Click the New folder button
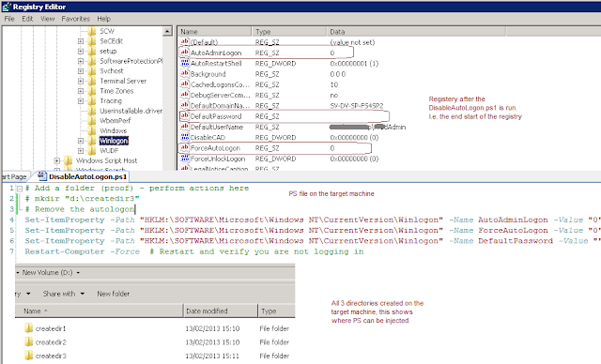The width and height of the screenshot is (601, 364). 113,294
